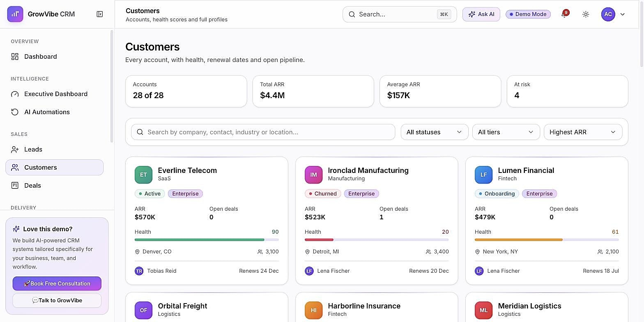This screenshot has width=644, height=322.
Task: Click Lena Fischer's avatar on Ironclad card
Action: (309, 271)
